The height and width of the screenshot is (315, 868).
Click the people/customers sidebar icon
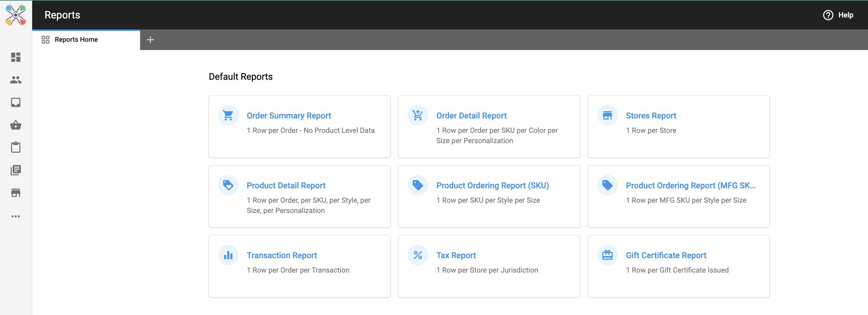16,80
